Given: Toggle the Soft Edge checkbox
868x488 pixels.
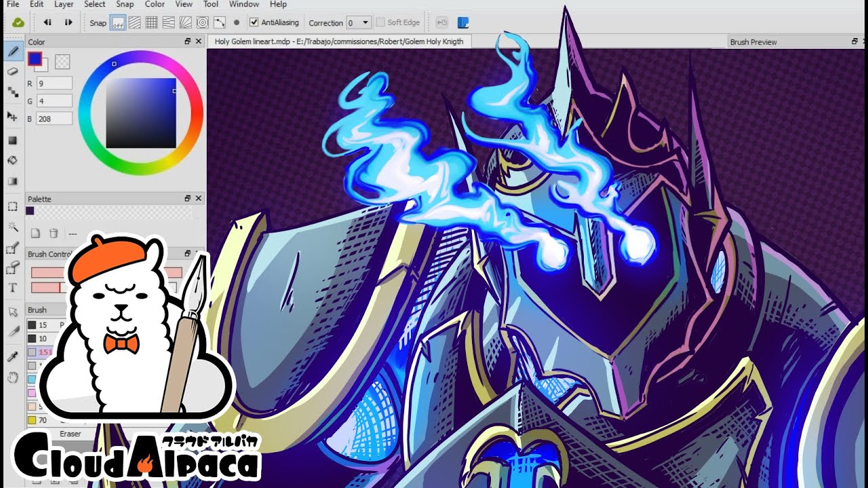Looking at the screenshot, I should [x=380, y=22].
